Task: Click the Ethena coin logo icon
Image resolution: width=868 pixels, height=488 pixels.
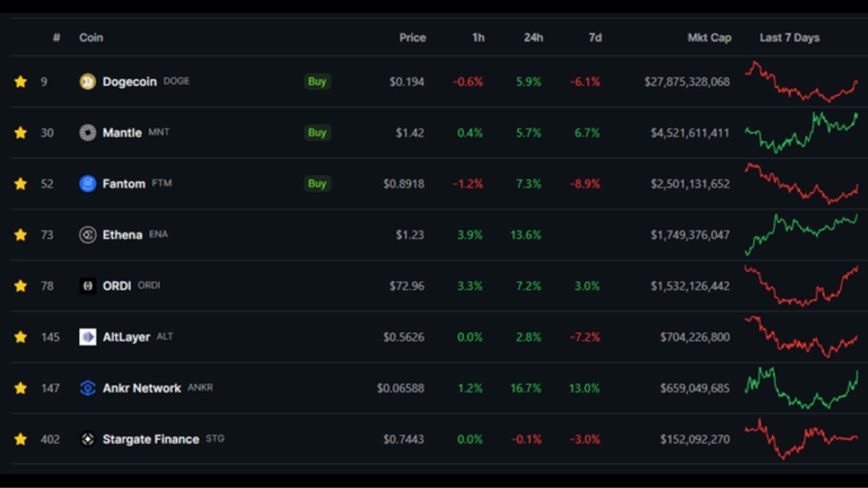Action: (87, 235)
